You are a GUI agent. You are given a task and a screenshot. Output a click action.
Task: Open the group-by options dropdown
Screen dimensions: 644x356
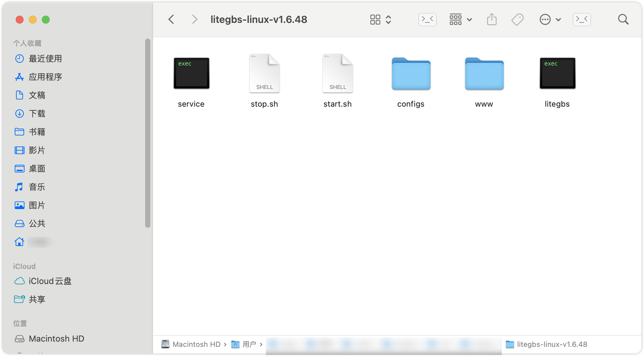461,20
